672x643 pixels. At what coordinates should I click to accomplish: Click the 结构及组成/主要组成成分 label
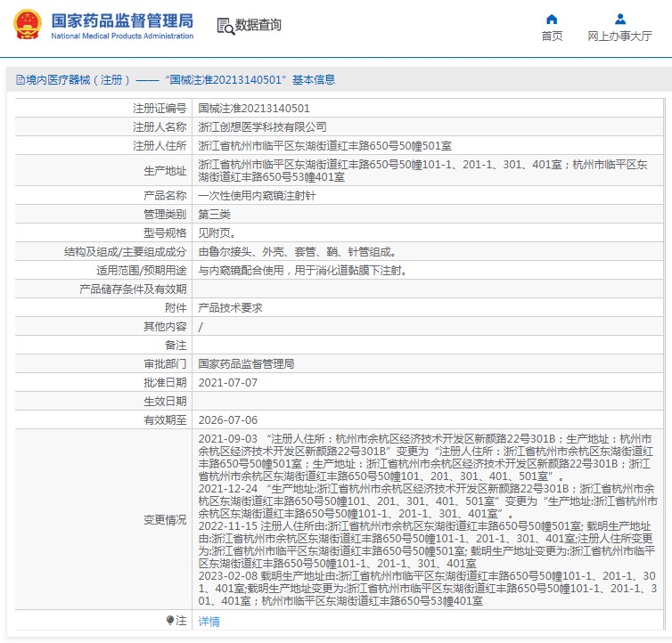pyautogui.click(x=125, y=252)
